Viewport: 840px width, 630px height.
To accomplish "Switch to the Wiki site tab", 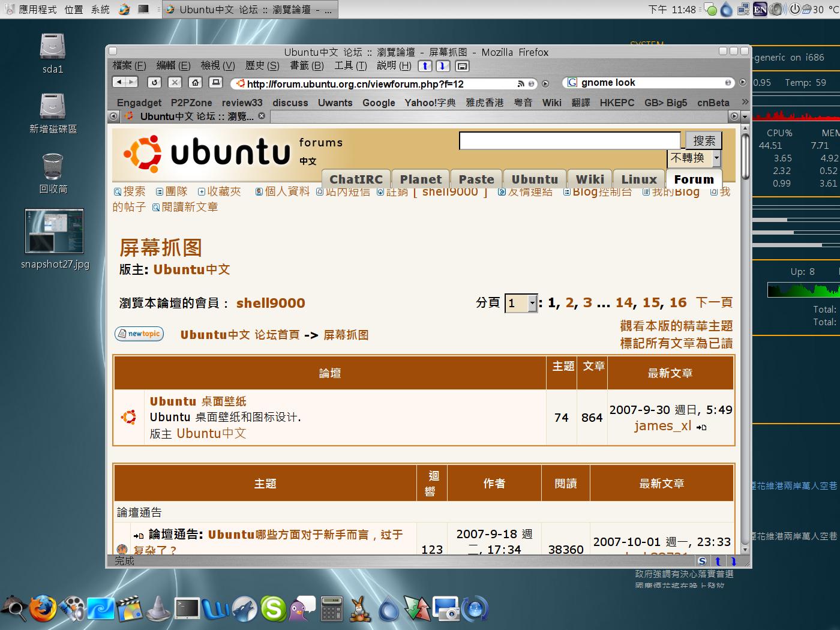I will pos(590,179).
